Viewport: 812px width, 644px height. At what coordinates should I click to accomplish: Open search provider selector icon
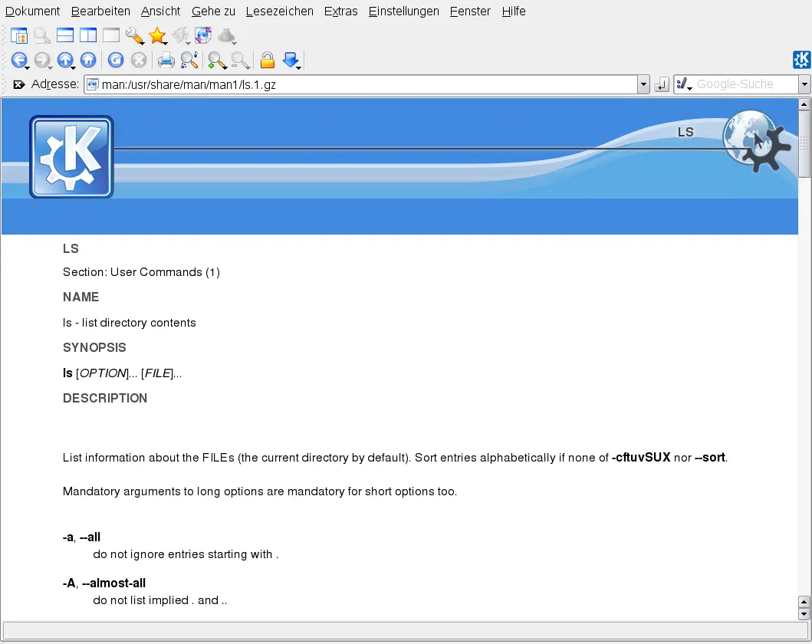684,84
